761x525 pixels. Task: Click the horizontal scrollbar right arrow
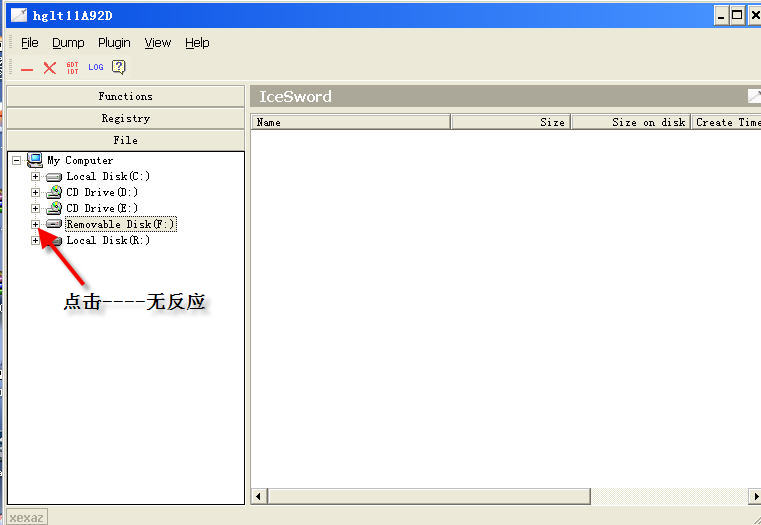point(755,496)
